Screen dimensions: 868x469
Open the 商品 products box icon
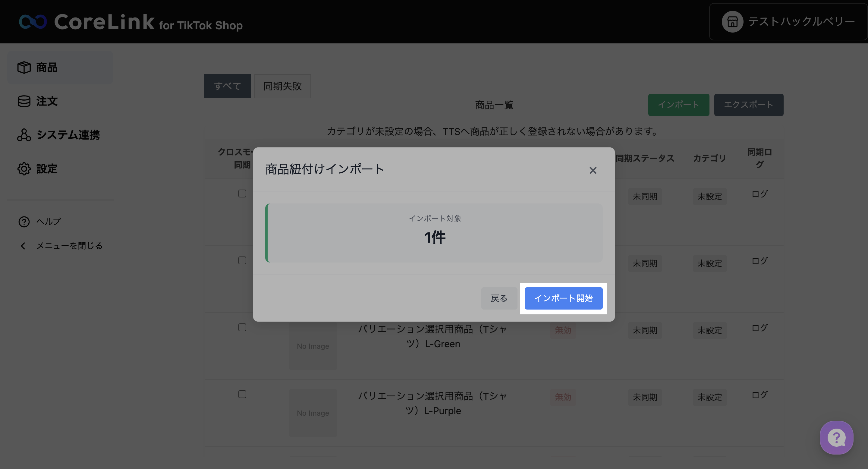pyautogui.click(x=24, y=68)
